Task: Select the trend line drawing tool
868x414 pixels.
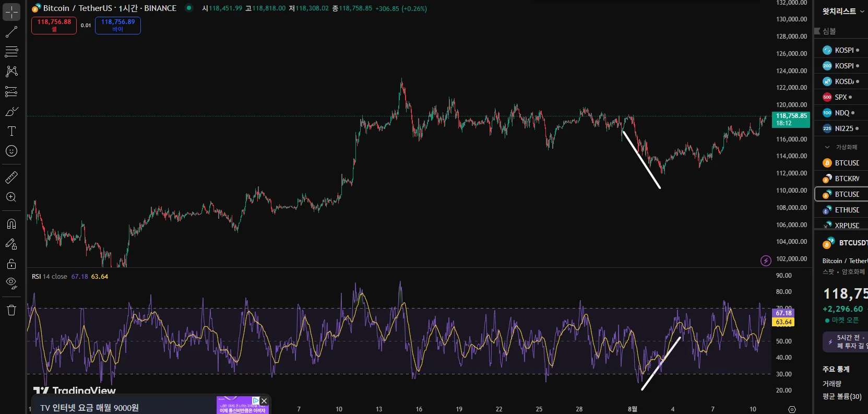Action: (11, 32)
